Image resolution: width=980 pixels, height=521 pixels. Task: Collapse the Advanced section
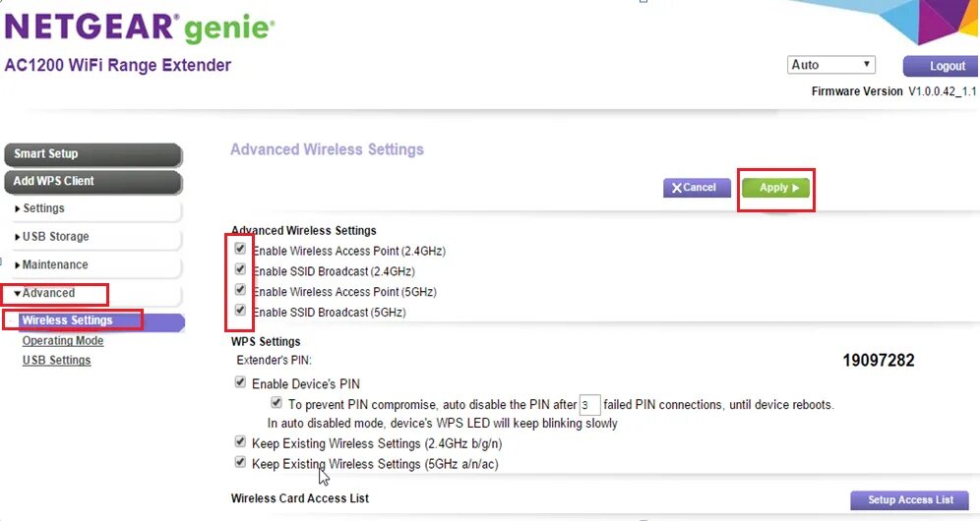(93, 293)
